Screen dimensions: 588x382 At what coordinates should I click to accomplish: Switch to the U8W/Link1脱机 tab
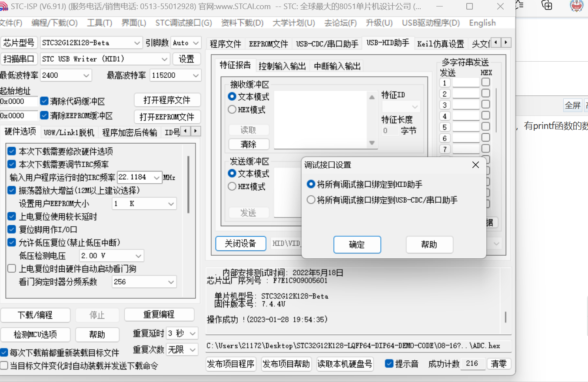pos(69,132)
